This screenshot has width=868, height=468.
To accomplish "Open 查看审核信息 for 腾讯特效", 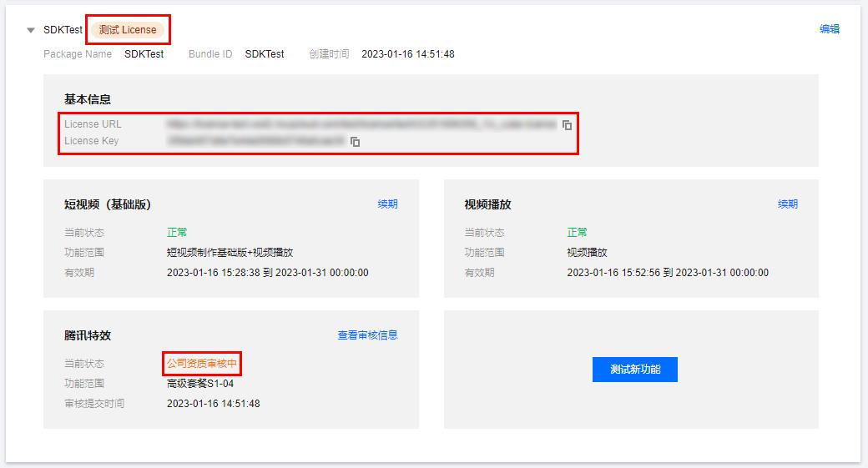I will 367,335.
